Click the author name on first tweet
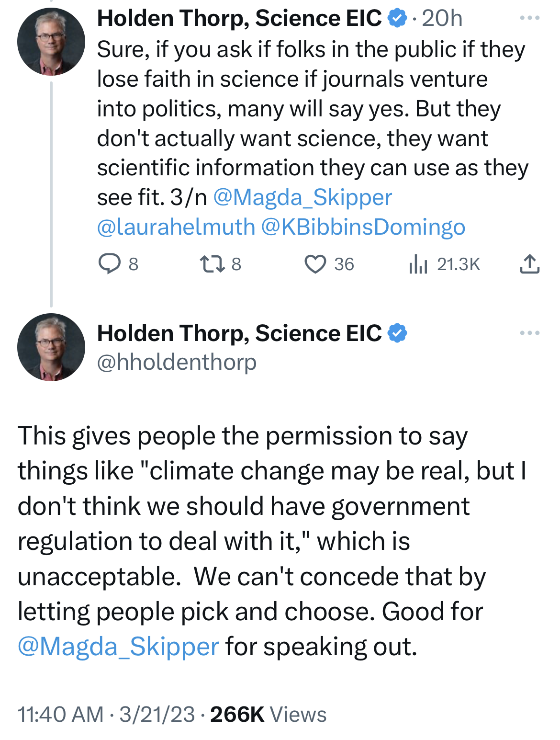This screenshot has width=560, height=740. click(239, 18)
